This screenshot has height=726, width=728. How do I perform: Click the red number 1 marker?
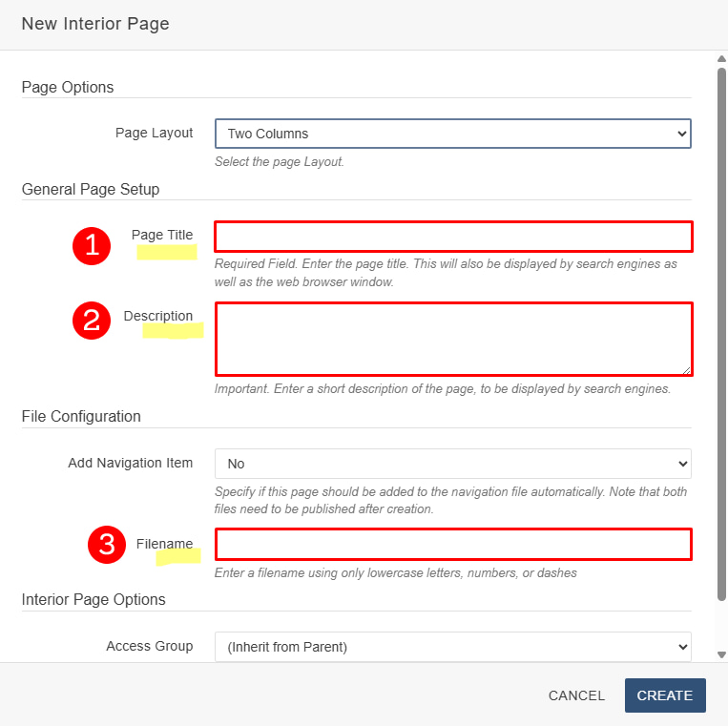[x=92, y=245]
